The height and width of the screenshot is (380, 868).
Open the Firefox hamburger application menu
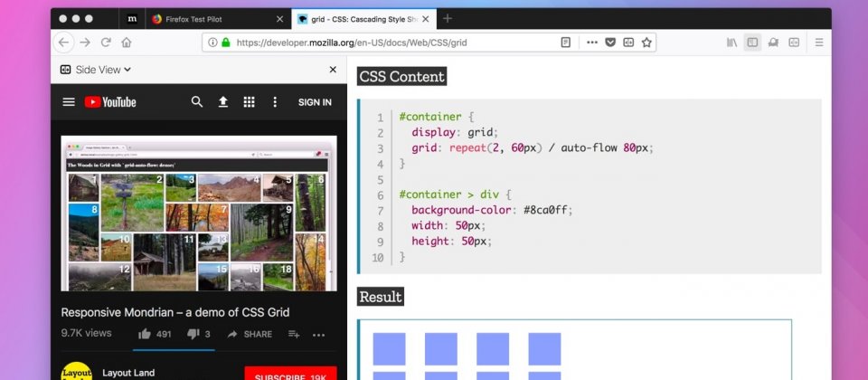[819, 43]
